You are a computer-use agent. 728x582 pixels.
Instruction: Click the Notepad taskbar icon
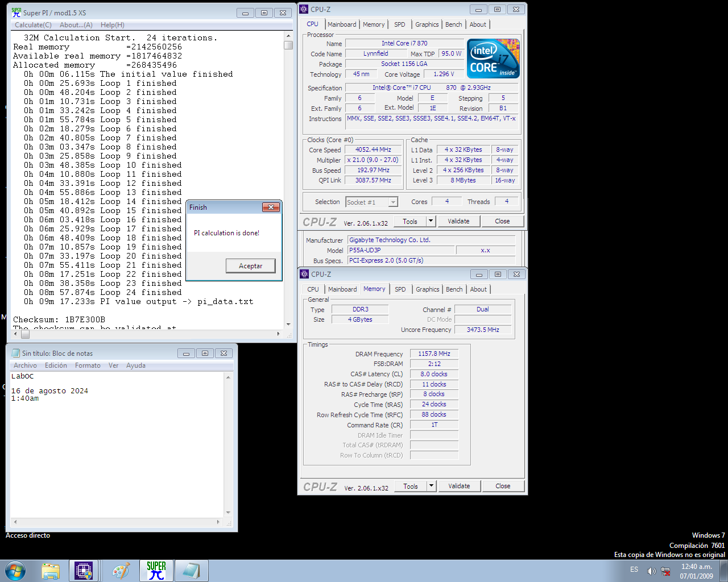(x=191, y=571)
